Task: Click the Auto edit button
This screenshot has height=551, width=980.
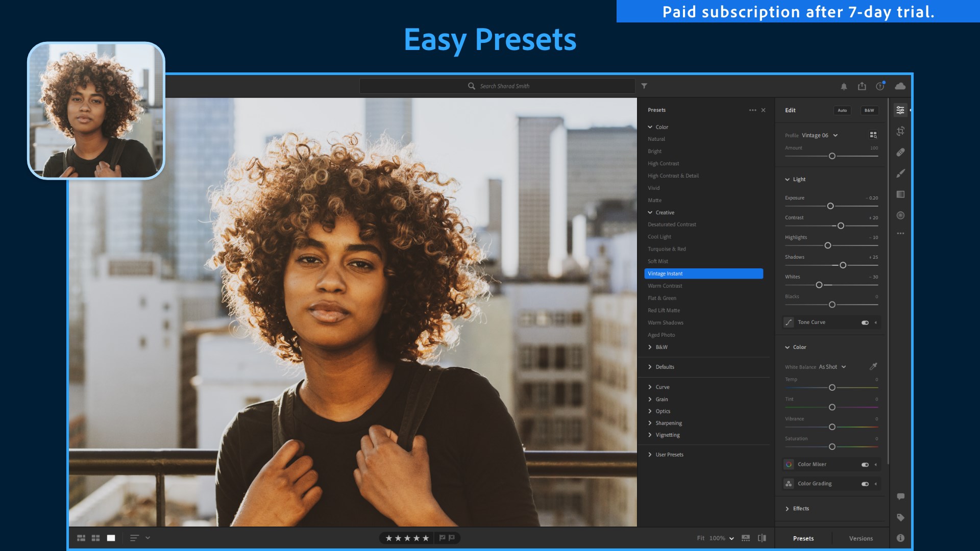Action: pos(842,110)
